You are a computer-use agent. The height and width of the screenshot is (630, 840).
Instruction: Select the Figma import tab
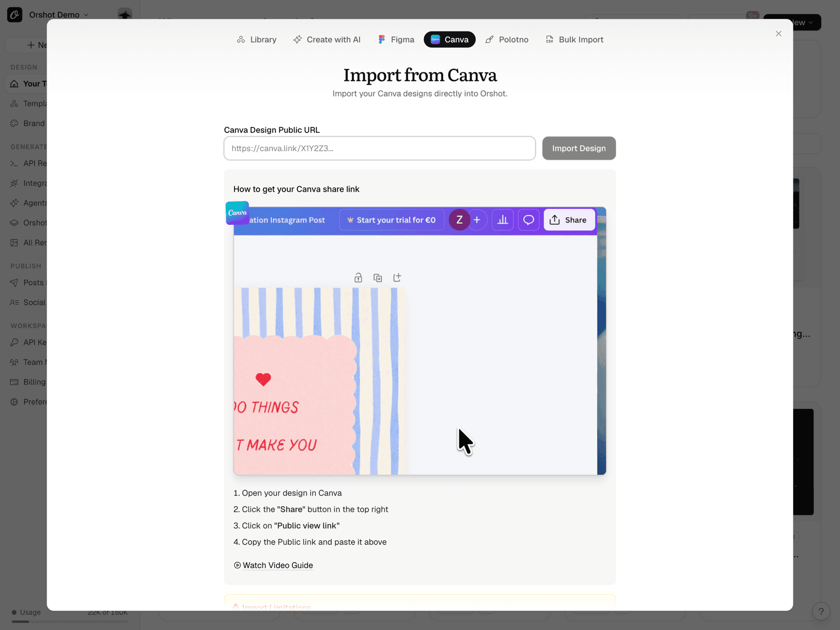[396, 39]
